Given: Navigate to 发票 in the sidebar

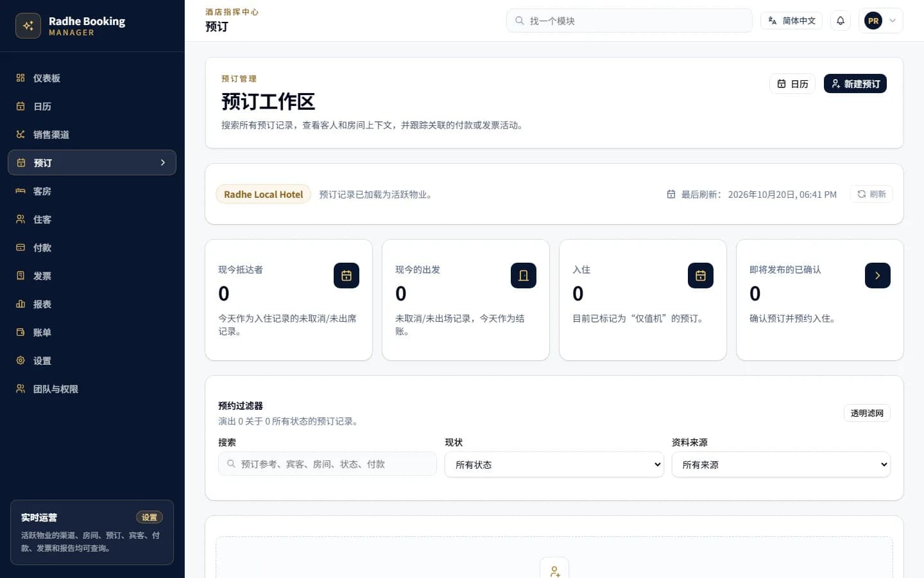Looking at the screenshot, I should coord(92,276).
